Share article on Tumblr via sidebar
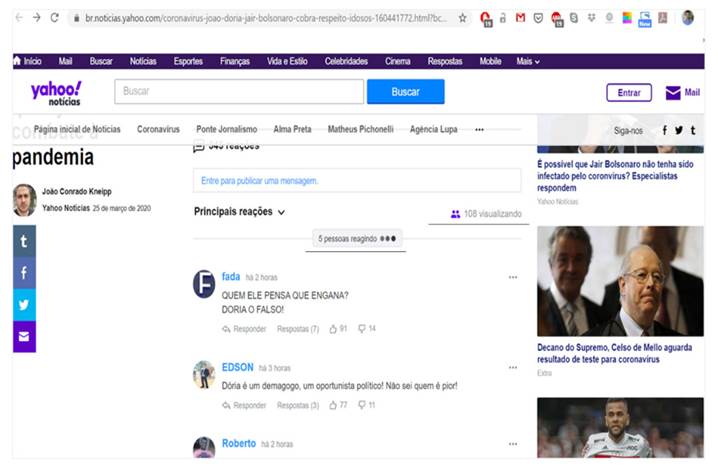The image size is (718, 474). coord(23,241)
